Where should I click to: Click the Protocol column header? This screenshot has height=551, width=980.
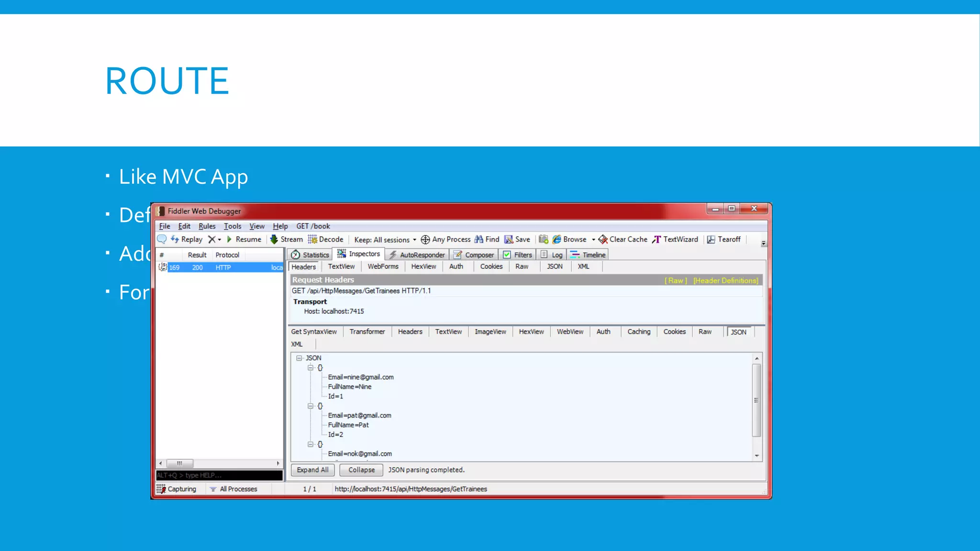click(x=227, y=255)
